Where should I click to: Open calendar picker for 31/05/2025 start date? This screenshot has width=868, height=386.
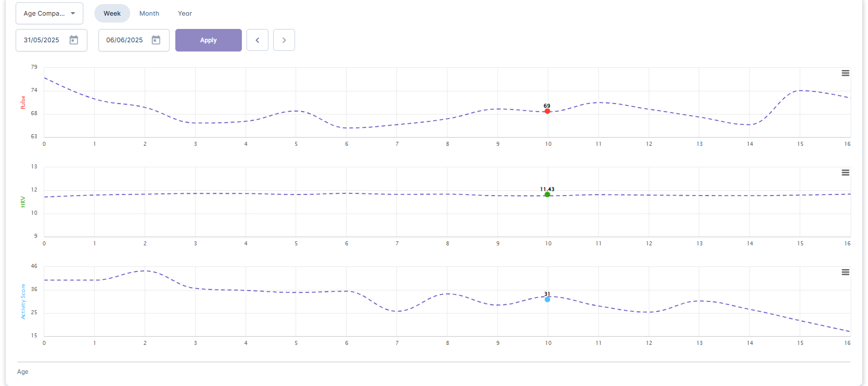pyautogui.click(x=73, y=40)
